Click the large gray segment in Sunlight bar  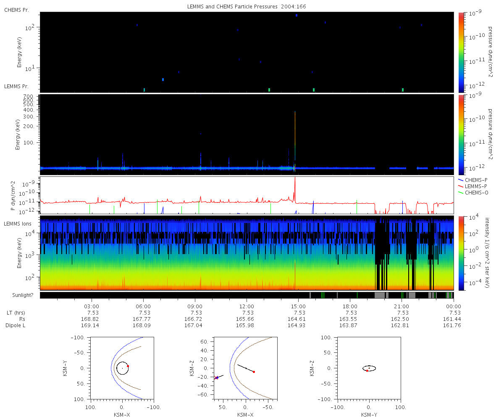pyautogui.click(x=380, y=295)
